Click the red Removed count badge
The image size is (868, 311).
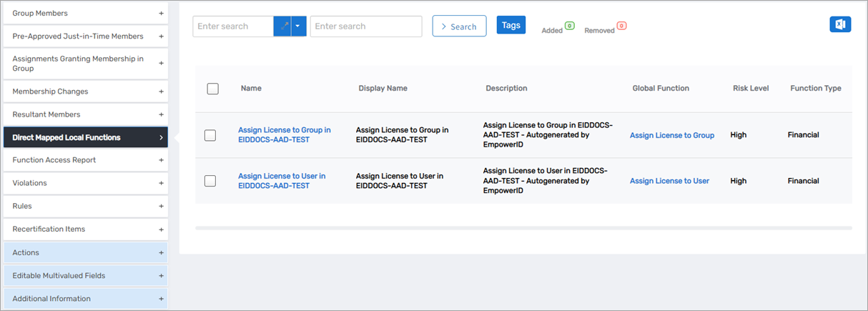tap(621, 26)
